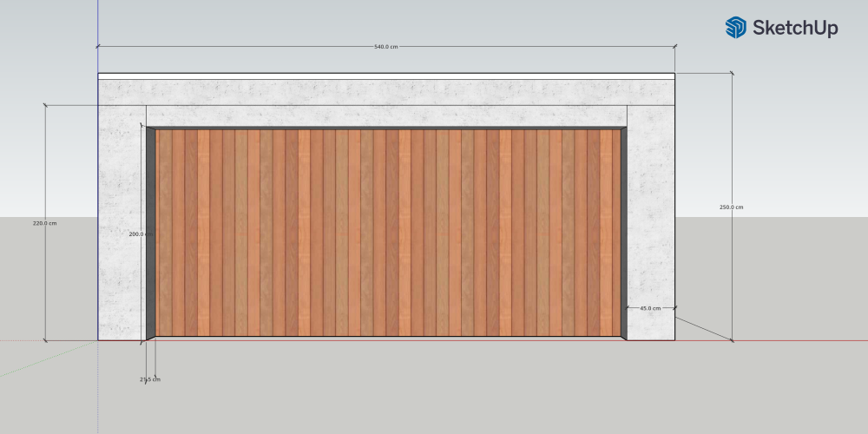Select the concrete lintel above the door
Viewport: 868px width, 434px height.
tap(386, 103)
